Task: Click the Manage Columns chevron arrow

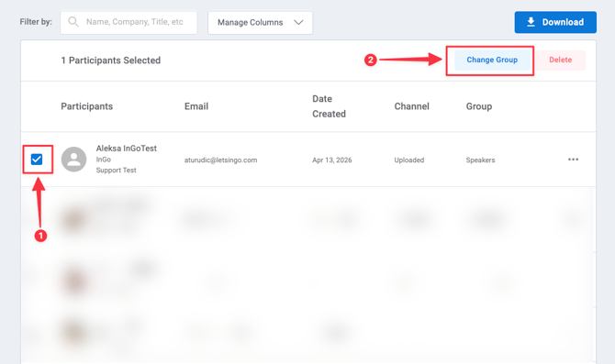Action: [x=298, y=22]
